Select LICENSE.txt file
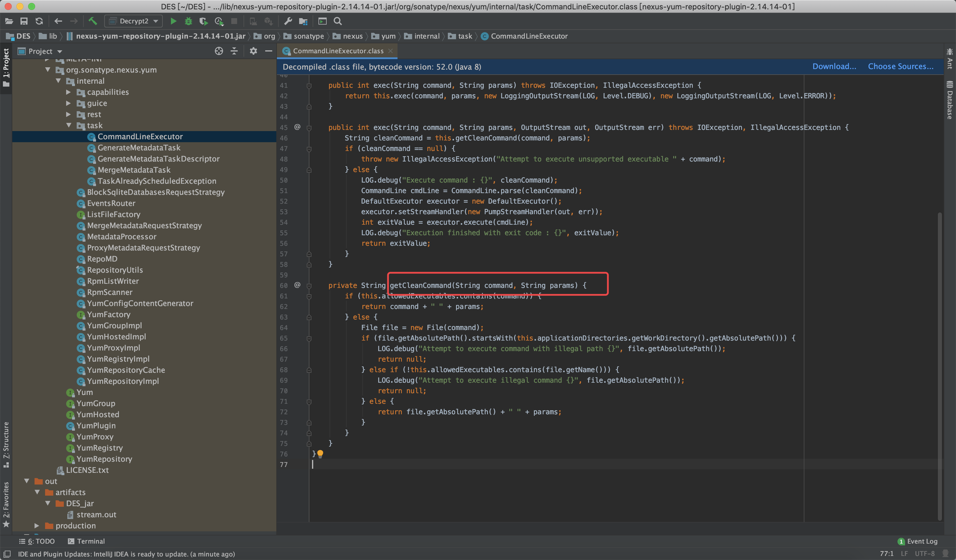The image size is (956, 560). coord(87,470)
